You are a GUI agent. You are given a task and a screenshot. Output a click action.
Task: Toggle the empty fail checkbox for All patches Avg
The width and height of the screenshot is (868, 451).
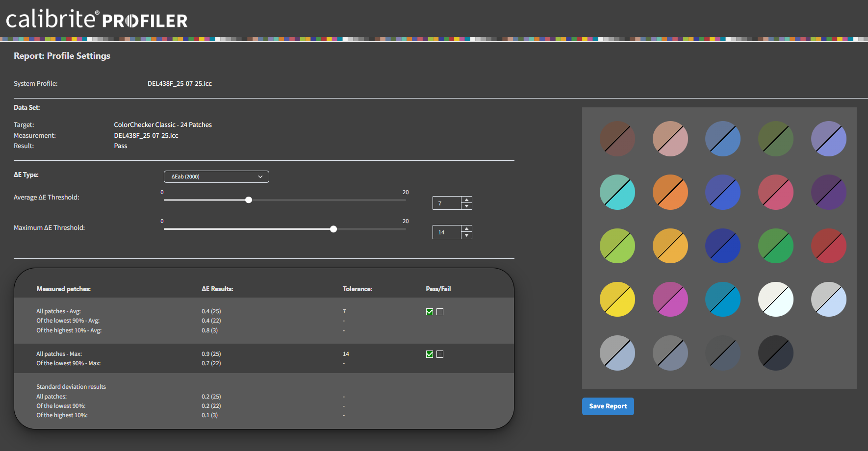(x=440, y=312)
